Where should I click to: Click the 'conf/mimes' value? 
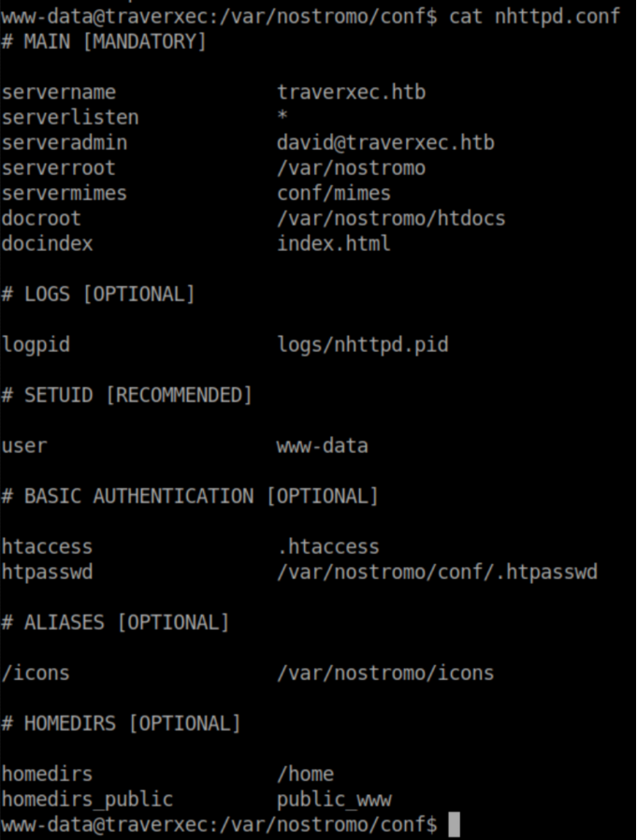click(x=334, y=194)
